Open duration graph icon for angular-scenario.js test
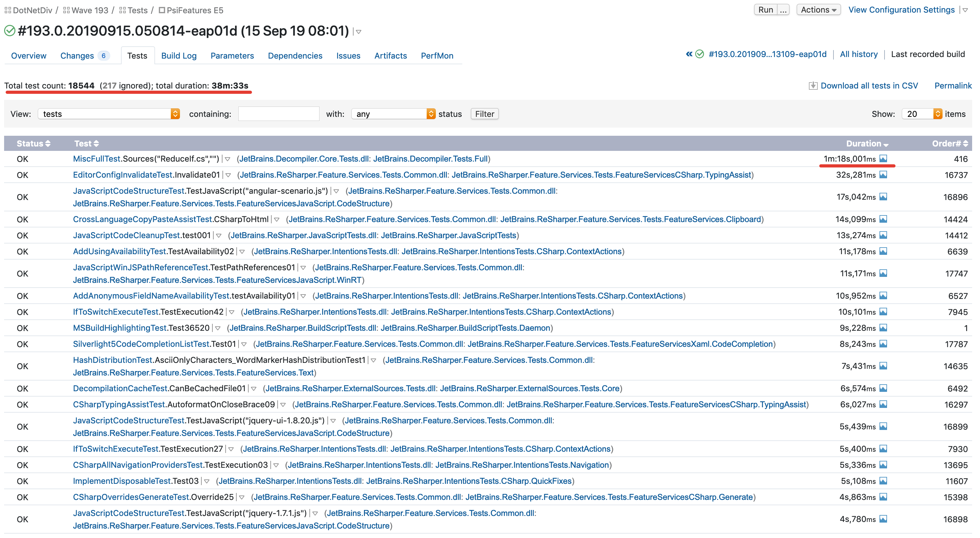Screen dimensions: 980x538 click(x=883, y=197)
